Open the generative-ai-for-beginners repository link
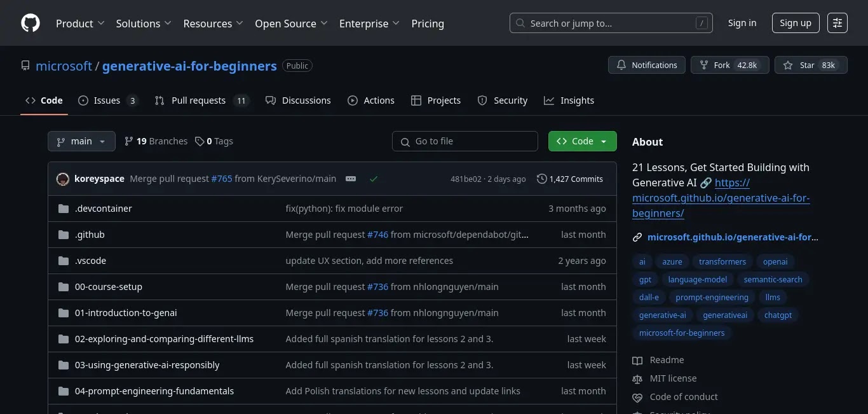The height and width of the screenshot is (414, 868). point(189,66)
